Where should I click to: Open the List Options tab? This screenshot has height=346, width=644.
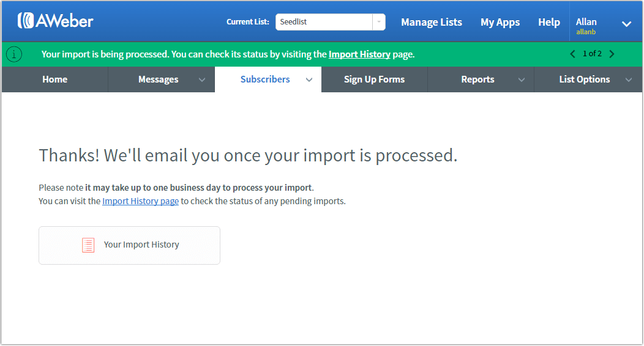click(588, 79)
